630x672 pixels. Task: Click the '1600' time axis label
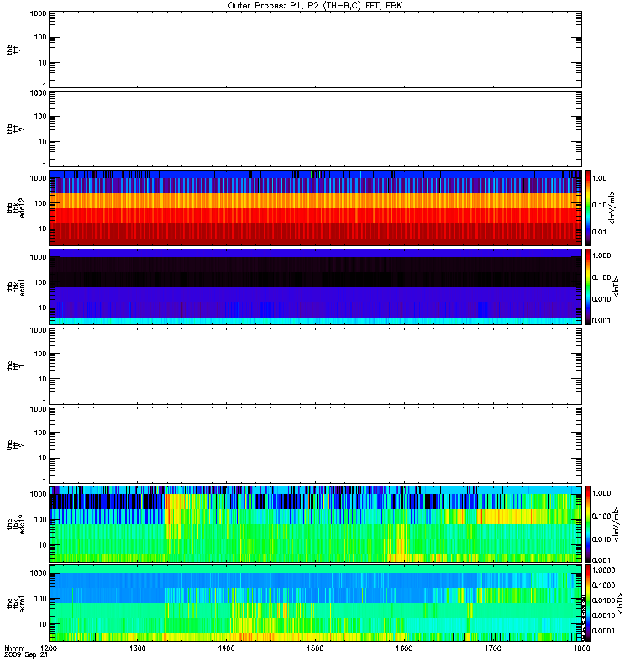click(404, 648)
